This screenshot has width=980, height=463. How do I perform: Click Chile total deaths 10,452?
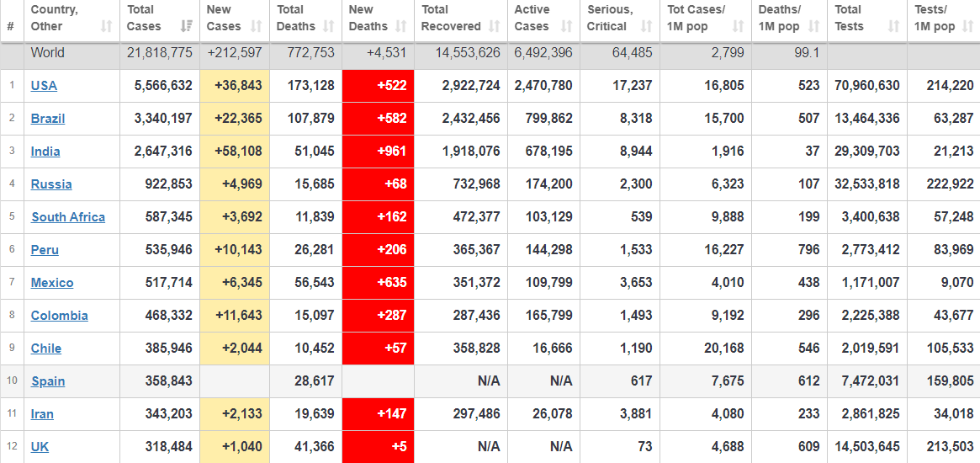pos(315,349)
